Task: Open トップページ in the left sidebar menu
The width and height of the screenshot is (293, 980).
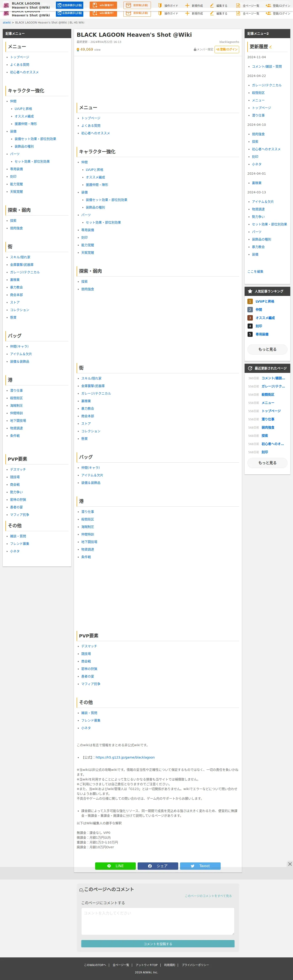Action: coord(19,57)
